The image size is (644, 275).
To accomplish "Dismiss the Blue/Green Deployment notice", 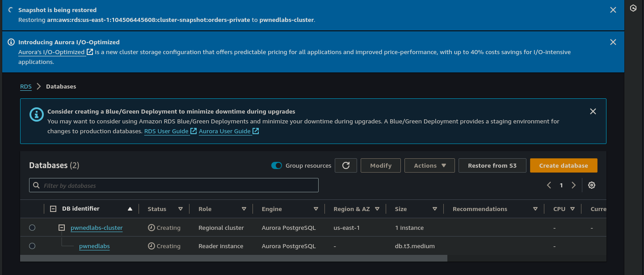I will tap(593, 111).
